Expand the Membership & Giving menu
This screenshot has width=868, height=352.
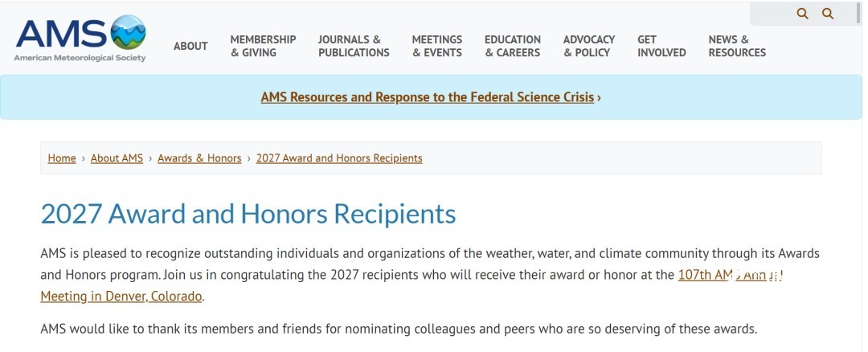[263, 46]
